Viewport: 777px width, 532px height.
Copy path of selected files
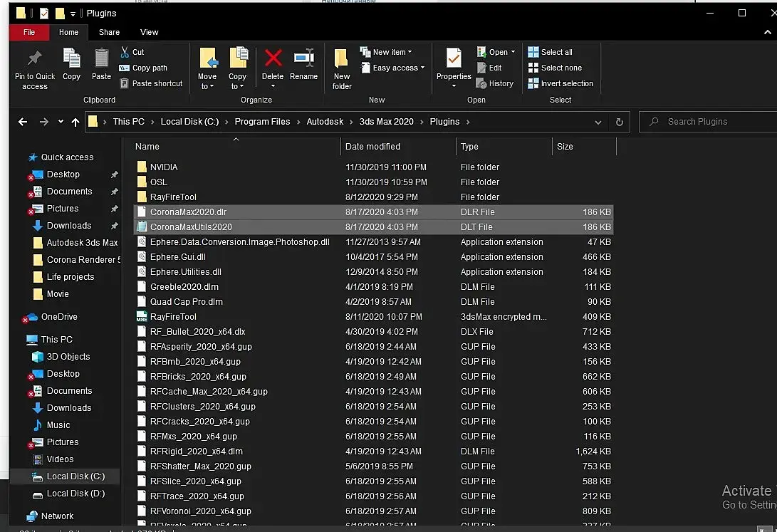tap(144, 68)
